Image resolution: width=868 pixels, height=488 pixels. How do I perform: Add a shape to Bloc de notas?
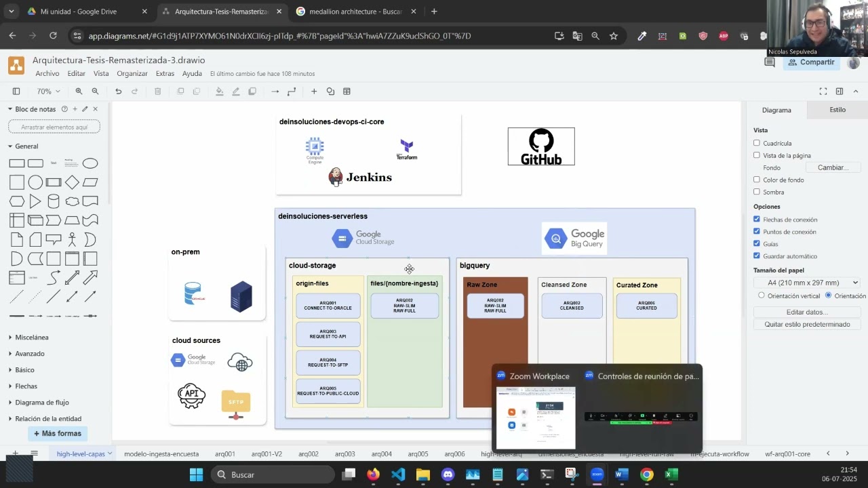[75, 109]
